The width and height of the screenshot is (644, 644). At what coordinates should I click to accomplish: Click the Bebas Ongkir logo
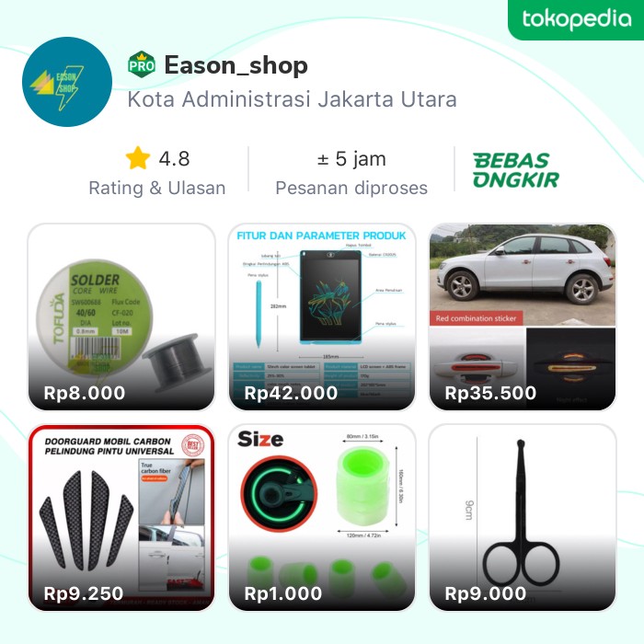pyautogui.click(x=516, y=170)
